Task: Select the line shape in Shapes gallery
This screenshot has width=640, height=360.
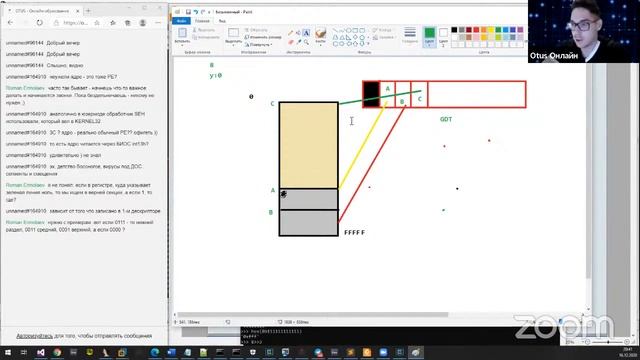Action: [x=336, y=30]
